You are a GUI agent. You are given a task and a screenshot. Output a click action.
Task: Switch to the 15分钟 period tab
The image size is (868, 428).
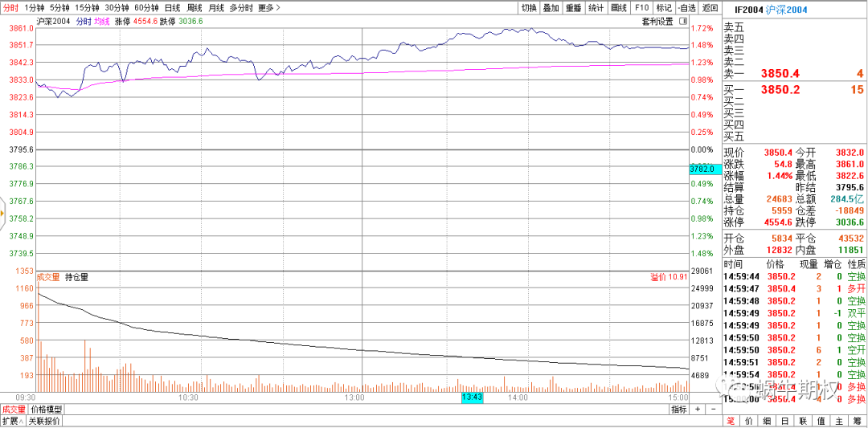87,8
